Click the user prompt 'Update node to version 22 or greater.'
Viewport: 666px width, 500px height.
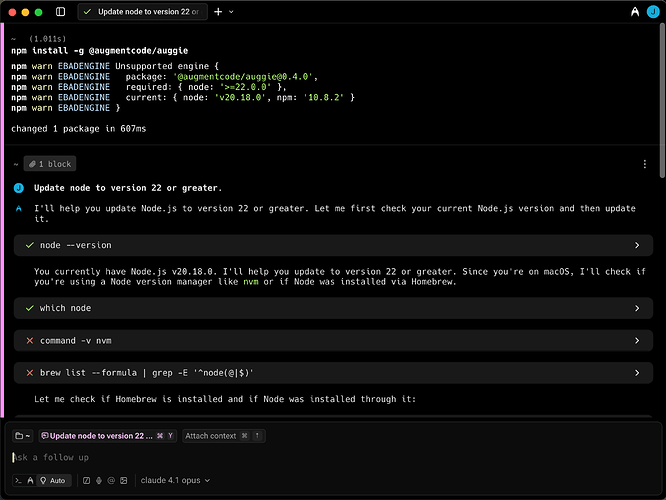128,188
